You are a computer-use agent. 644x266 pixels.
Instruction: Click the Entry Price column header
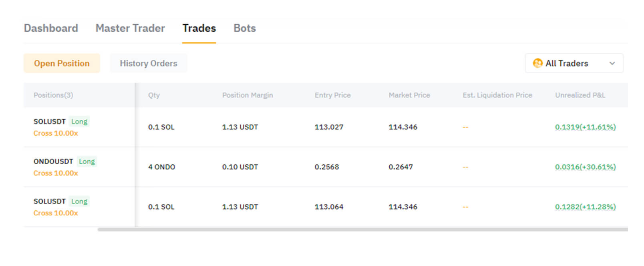332,95
